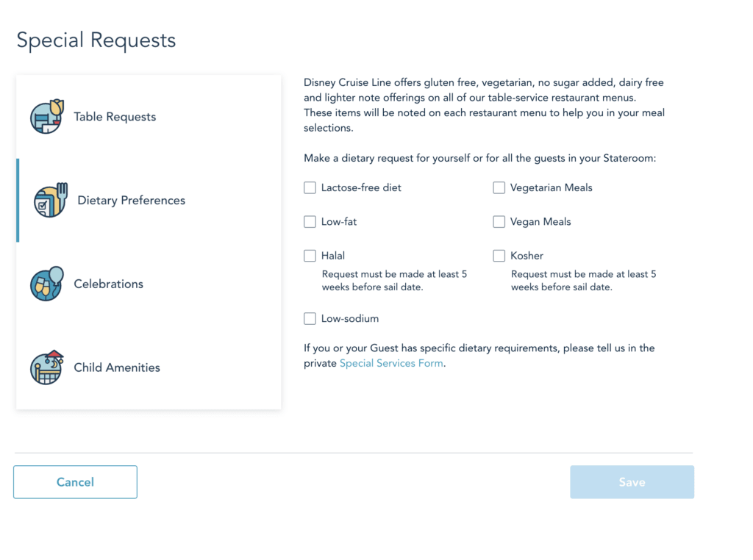Switch to the Celebrations tab label
Viewport: 753px width, 560px height.
[108, 284]
